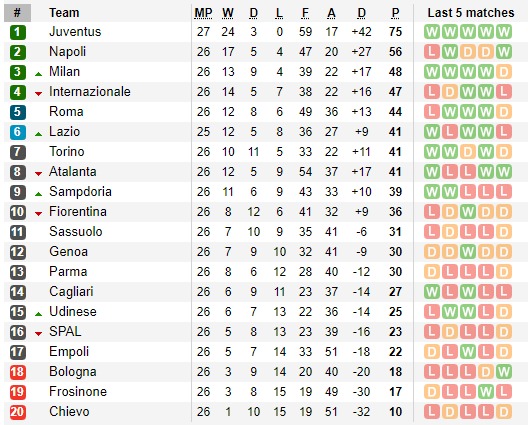Click Bologna rank 18 red badge

[18, 372]
